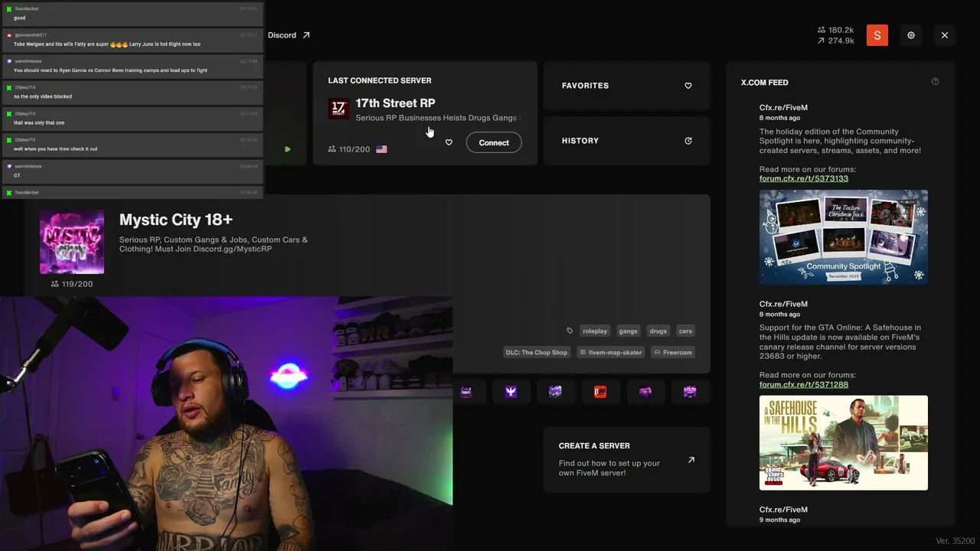Click the help icon beside X.COM FEED
980x551 pixels.
pos(935,81)
